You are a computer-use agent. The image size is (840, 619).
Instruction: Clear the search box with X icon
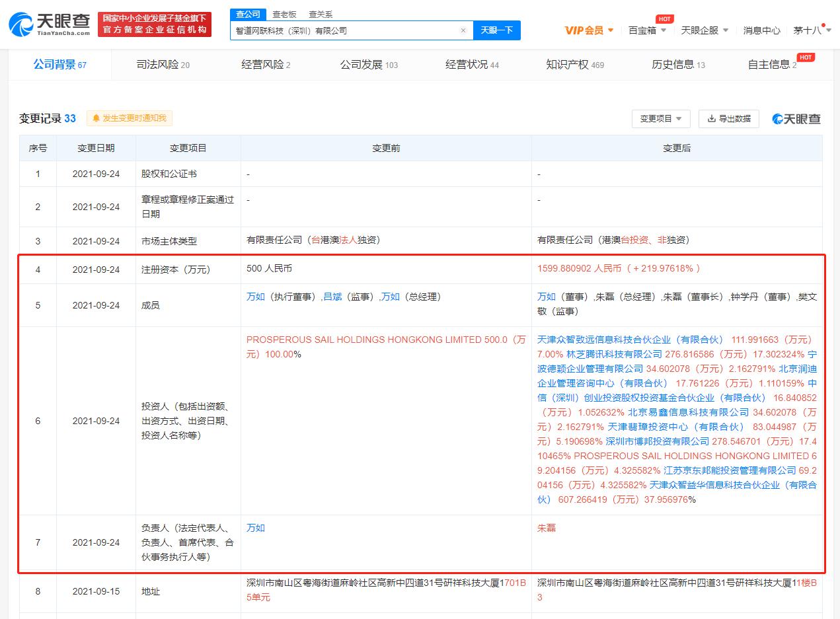(463, 30)
